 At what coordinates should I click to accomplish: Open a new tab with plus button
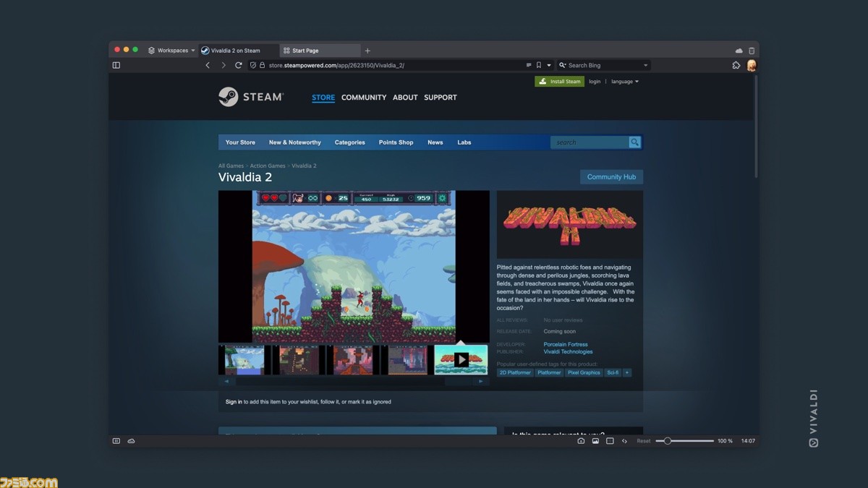367,51
